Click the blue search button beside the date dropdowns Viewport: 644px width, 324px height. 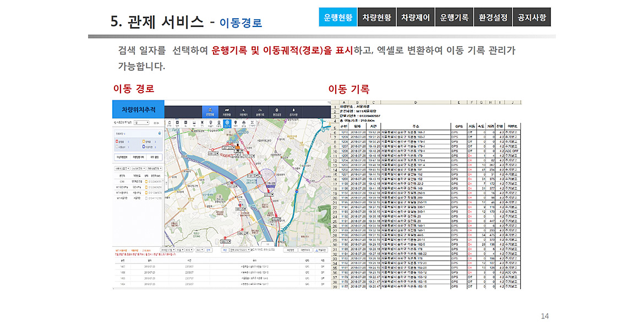pos(208,250)
